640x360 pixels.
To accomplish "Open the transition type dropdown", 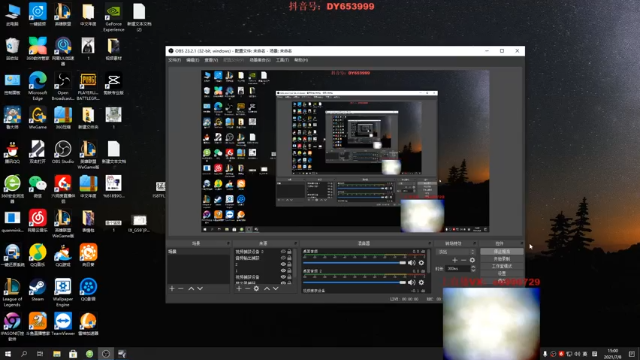I will click(456, 252).
